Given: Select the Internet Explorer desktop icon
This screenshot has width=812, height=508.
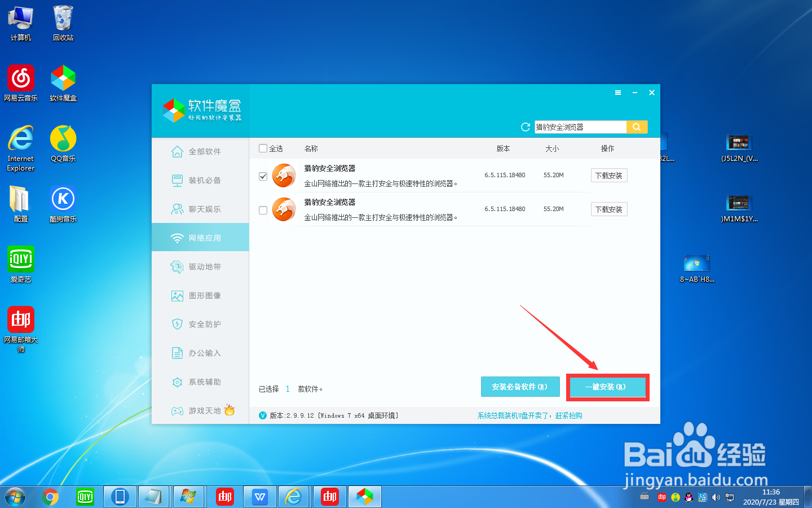Looking at the screenshot, I should click(21, 148).
